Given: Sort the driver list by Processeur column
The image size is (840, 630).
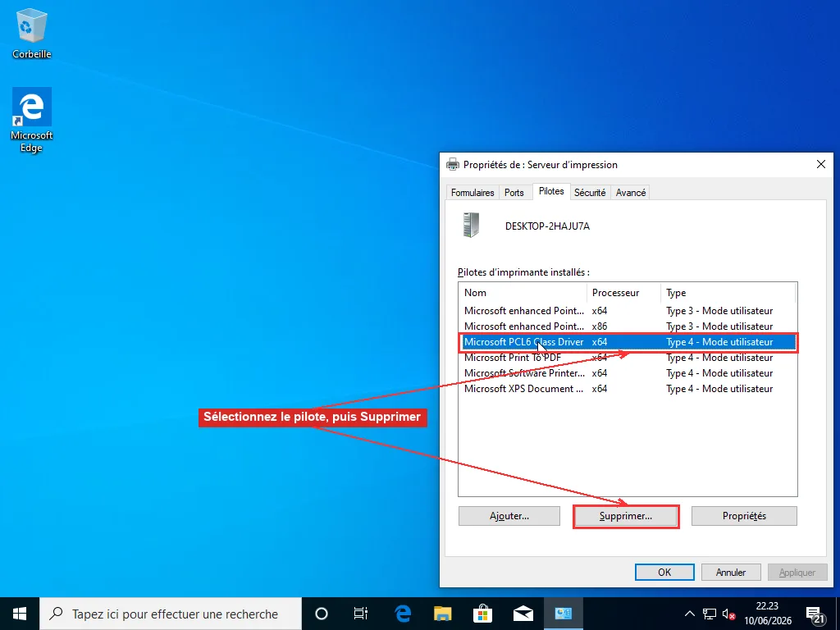Looking at the screenshot, I should tap(623, 293).
